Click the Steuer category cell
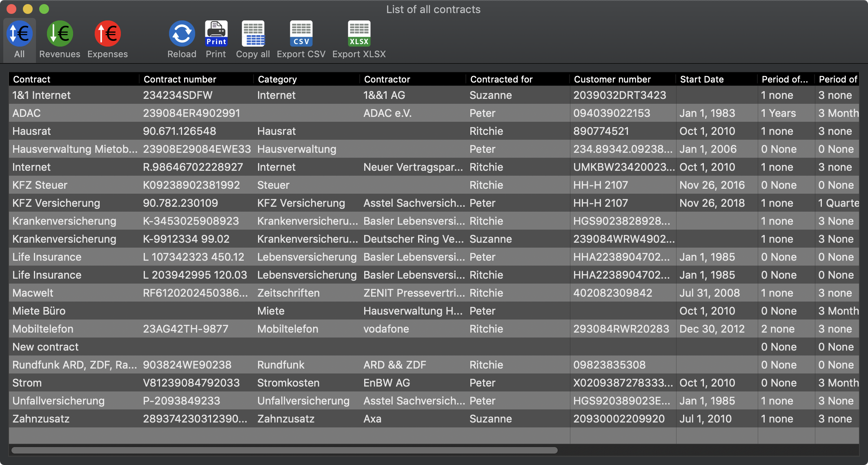This screenshot has width=868, height=465. coord(273,185)
